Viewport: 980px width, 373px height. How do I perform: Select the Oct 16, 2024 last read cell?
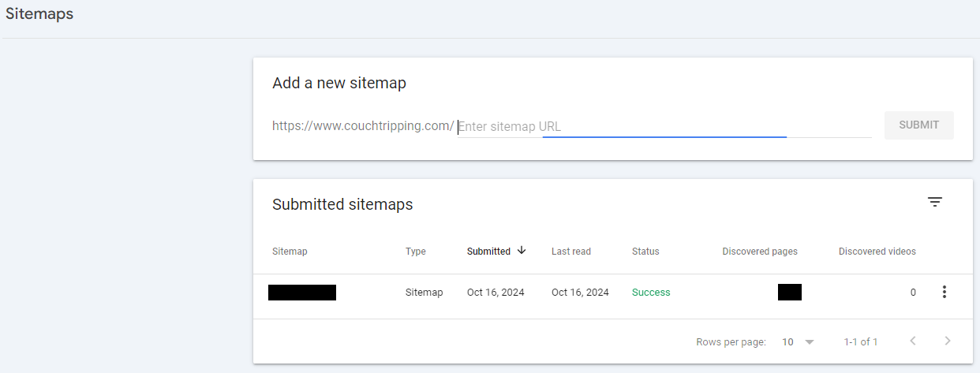(580, 293)
